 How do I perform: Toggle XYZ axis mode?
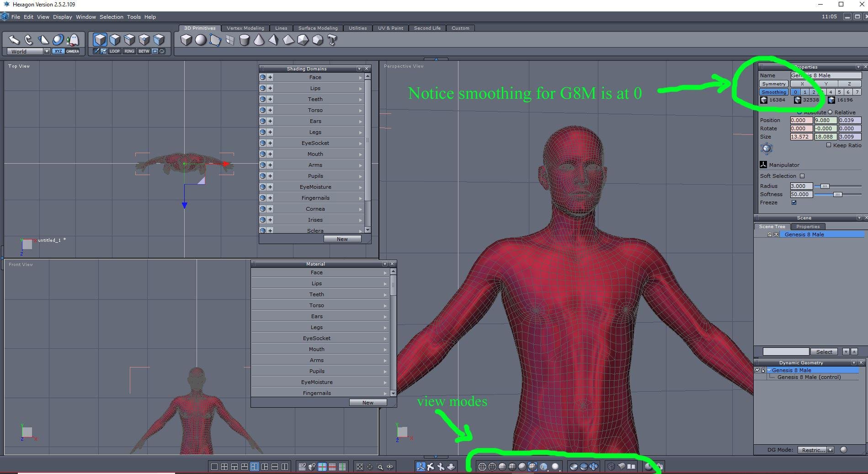[x=58, y=51]
